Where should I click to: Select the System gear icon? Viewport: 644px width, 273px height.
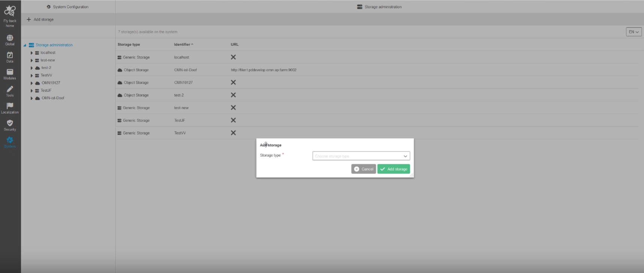[10, 140]
